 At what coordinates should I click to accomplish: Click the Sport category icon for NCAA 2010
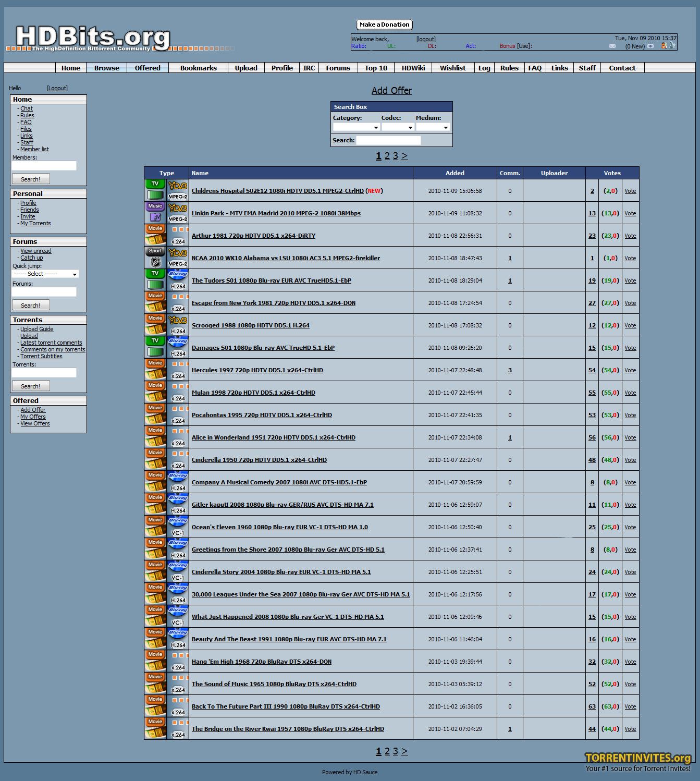point(155,258)
